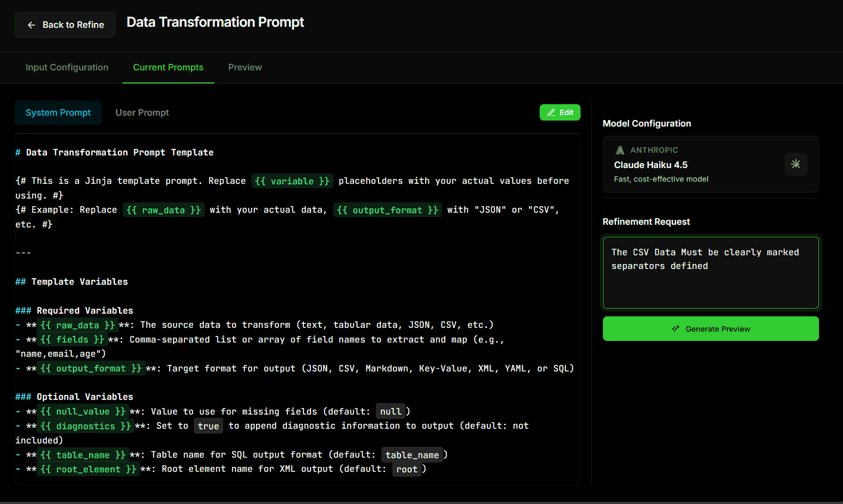Open the Input Configuration tab
Screen dimensions: 843x504
click(x=67, y=68)
